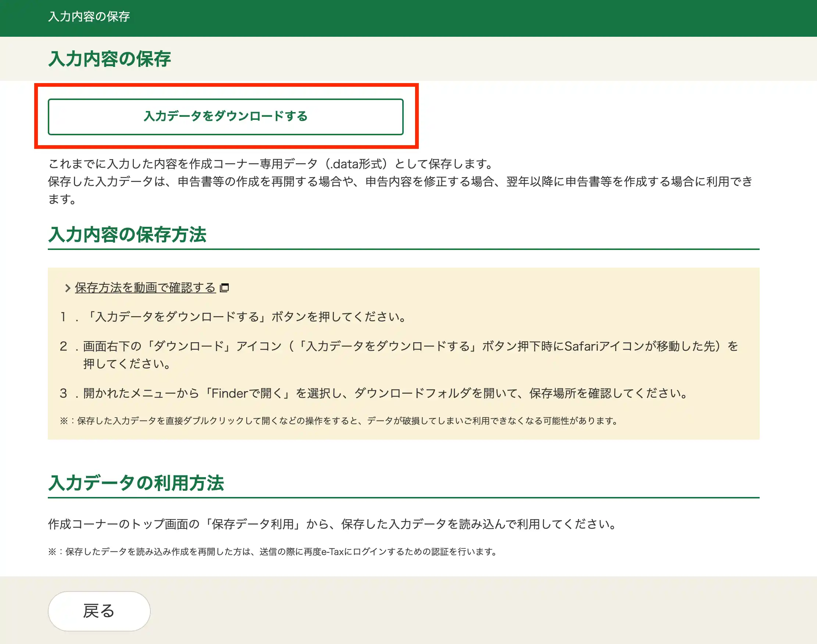This screenshot has width=817, height=644.
Task: Click the ※ double-click warning note in yellow box
Action: [339, 421]
